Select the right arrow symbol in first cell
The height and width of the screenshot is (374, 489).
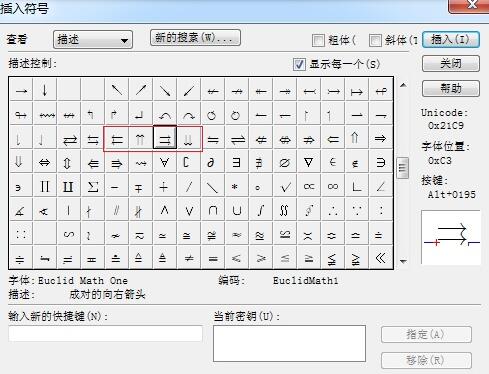point(21,90)
